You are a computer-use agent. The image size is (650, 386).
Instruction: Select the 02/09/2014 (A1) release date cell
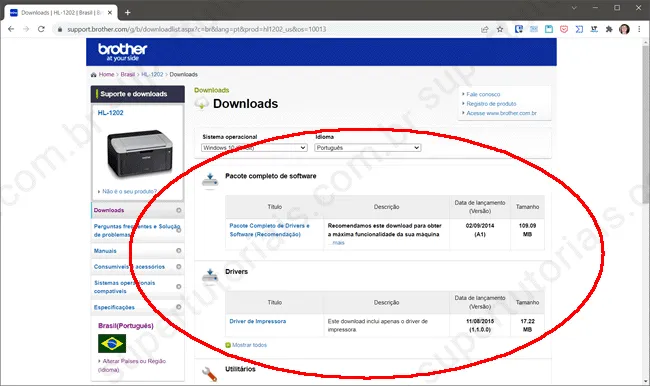coord(480,234)
